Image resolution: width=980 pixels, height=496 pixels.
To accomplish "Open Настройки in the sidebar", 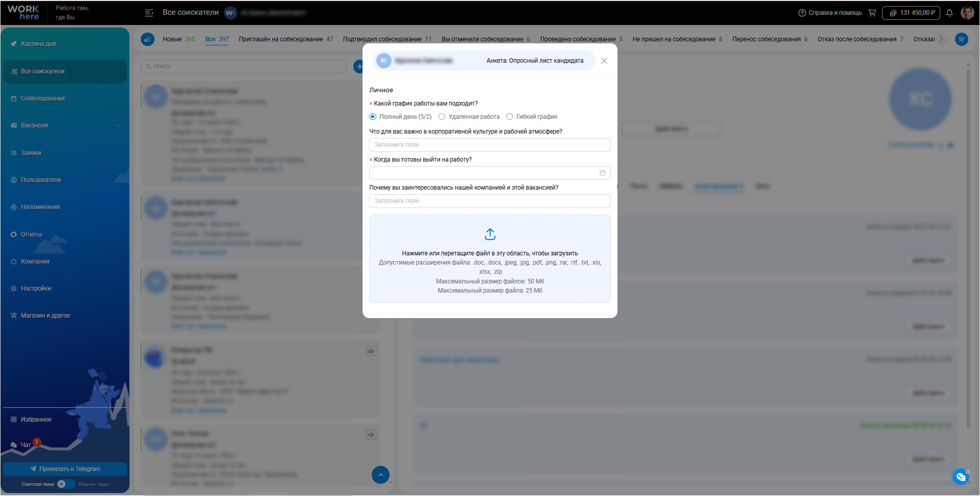I will point(65,289).
